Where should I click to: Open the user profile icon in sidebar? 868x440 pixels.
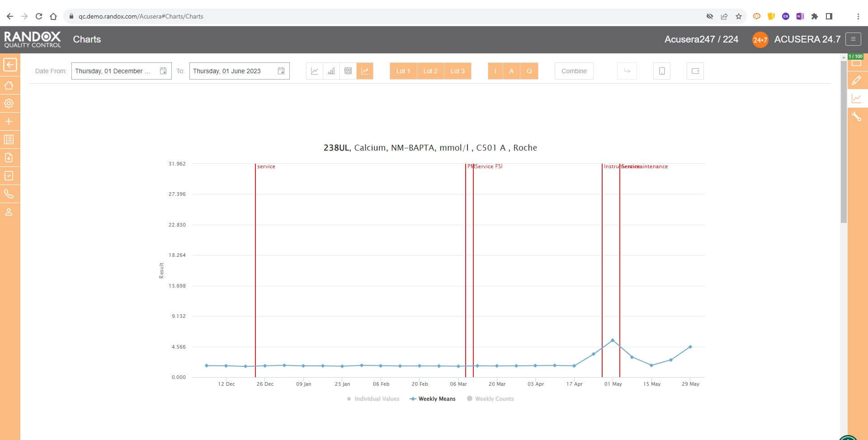(x=9, y=212)
